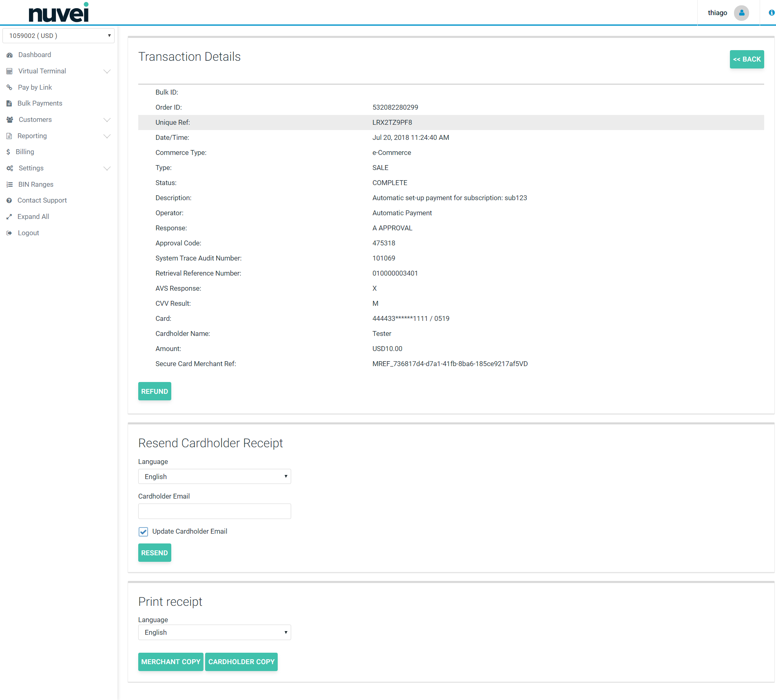Open the Print receipt language dropdown
This screenshot has height=700, width=776.
click(x=214, y=632)
